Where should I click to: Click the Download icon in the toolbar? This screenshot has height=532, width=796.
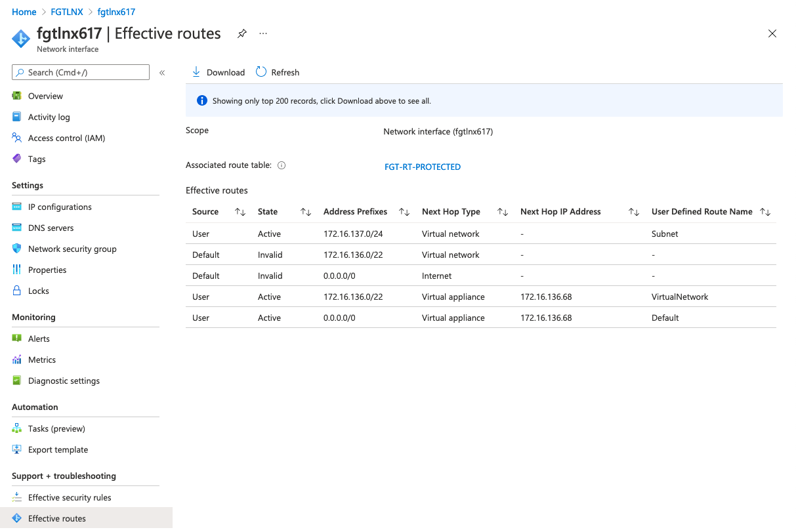coord(196,72)
